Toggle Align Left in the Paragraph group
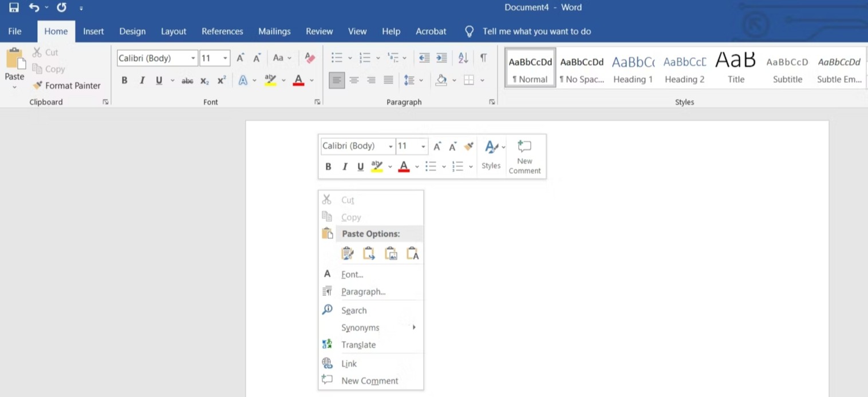The height and width of the screenshot is (397, 868). [337, 81]
